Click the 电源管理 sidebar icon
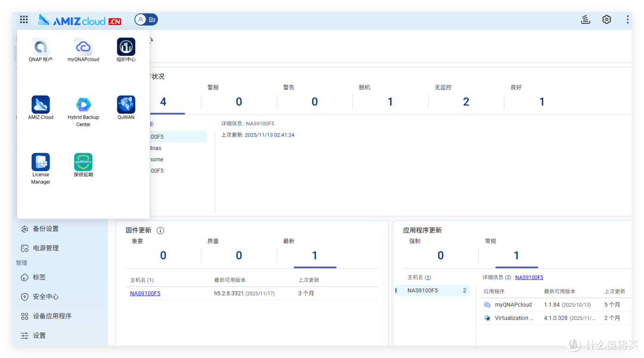644x358 pixels. [24, 248]
